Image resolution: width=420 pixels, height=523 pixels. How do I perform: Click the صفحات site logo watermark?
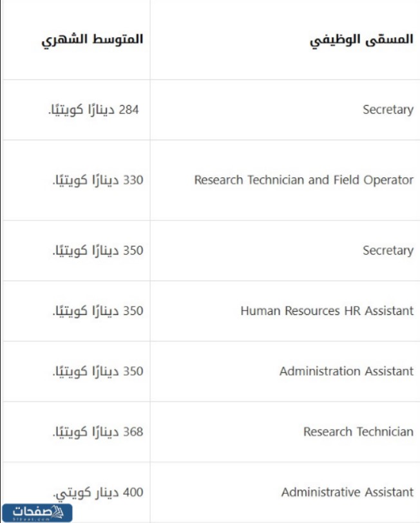(x=37, y=512)
